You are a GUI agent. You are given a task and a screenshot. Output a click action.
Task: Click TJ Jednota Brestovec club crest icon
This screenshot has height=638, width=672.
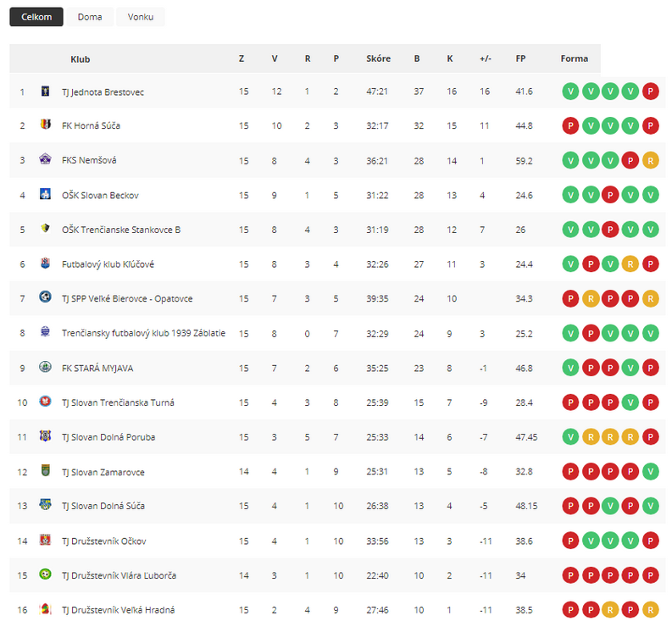click(45, 91)
